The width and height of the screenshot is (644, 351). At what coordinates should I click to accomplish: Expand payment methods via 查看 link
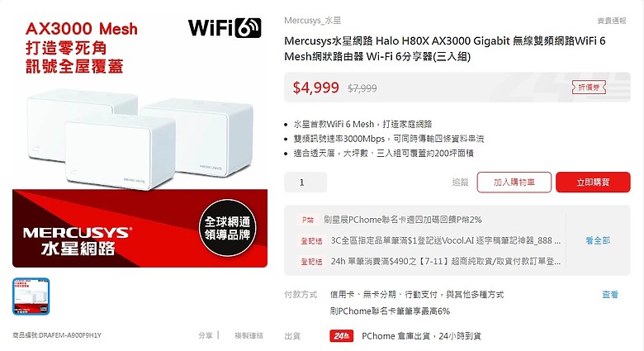pos(610,295)
